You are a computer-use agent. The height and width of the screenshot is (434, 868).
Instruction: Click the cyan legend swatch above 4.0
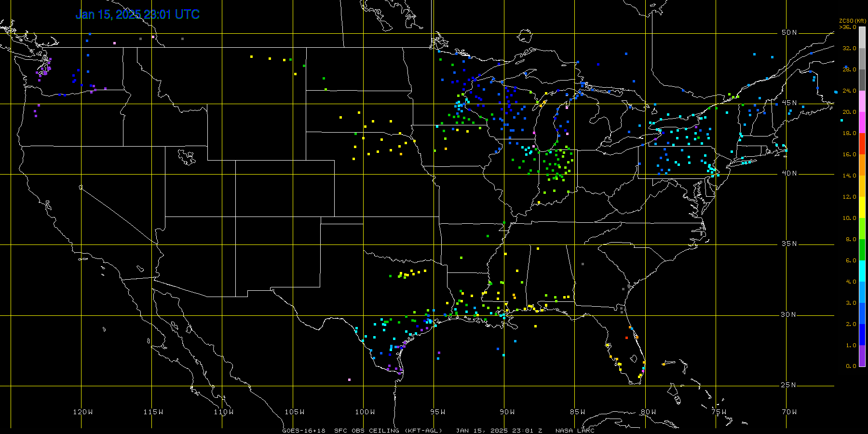[862, 271]
